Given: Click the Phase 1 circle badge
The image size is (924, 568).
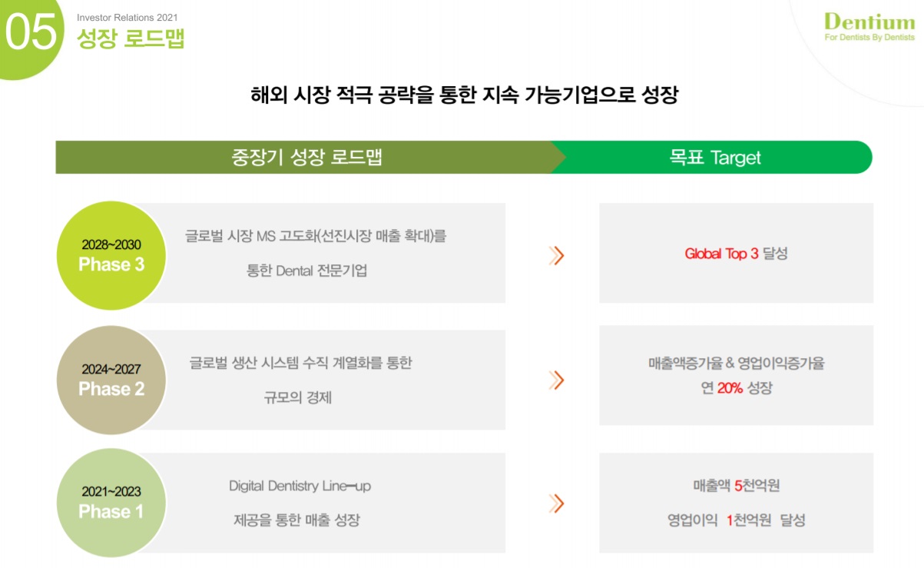Looking at the screenshot, I should pyautogui.click(x=111, y=502).
